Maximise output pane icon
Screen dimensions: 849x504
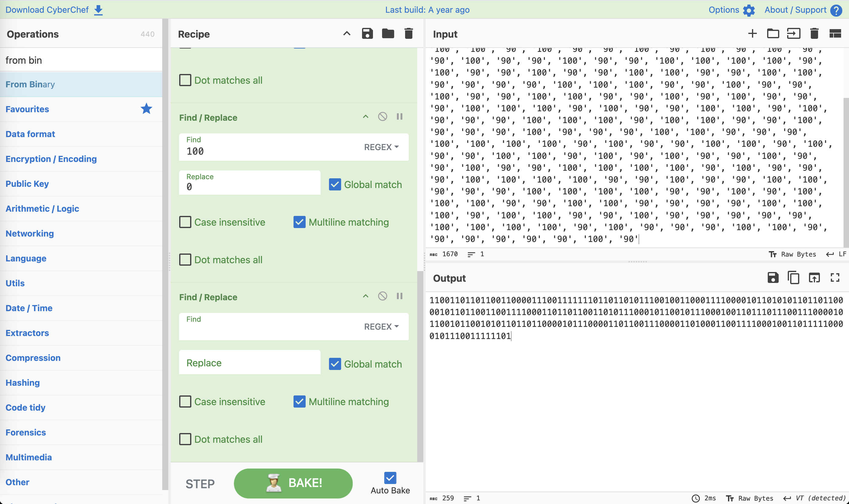tap(835, 278)
